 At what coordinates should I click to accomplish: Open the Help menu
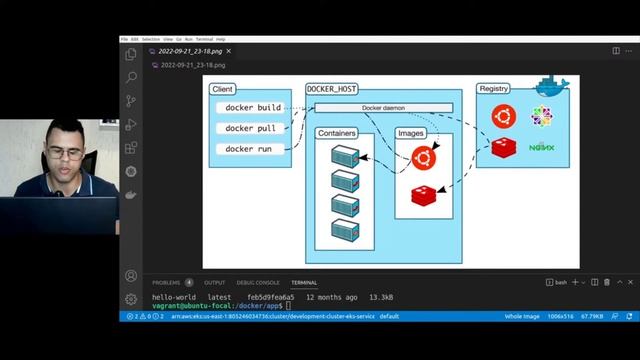coord(221,39)
